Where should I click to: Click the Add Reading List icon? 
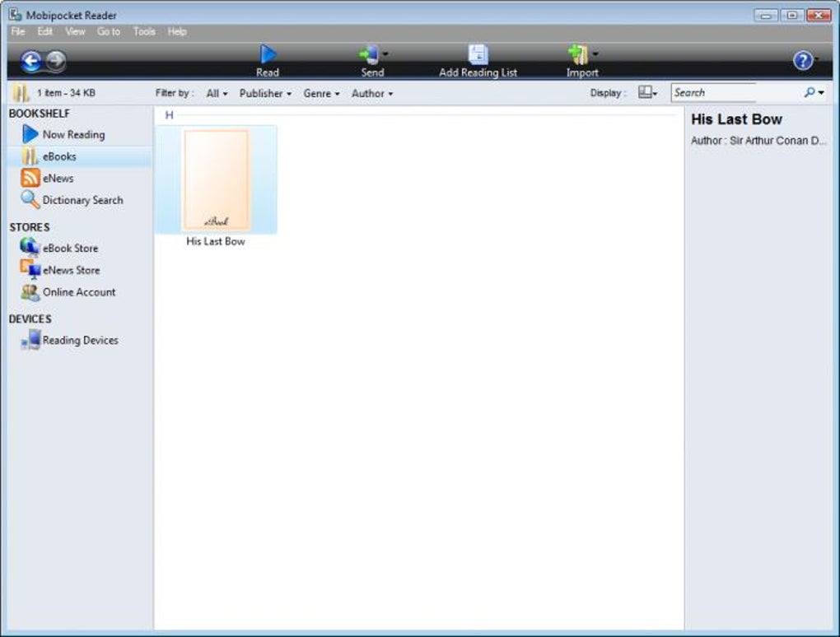tap(478, 54)
